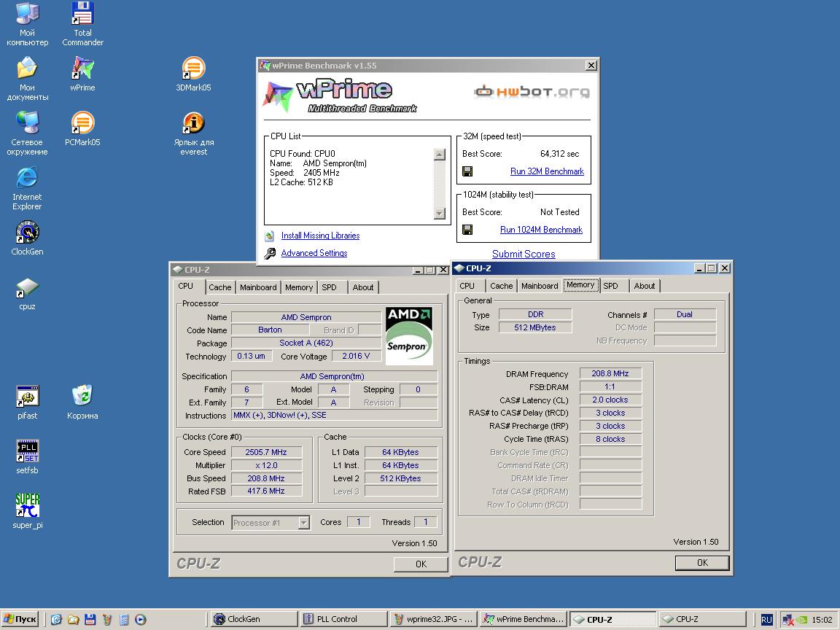The width and height of the screenshot is (840, 630).
Task: Click the hwbot.org logo
Action: coord(532,92)
